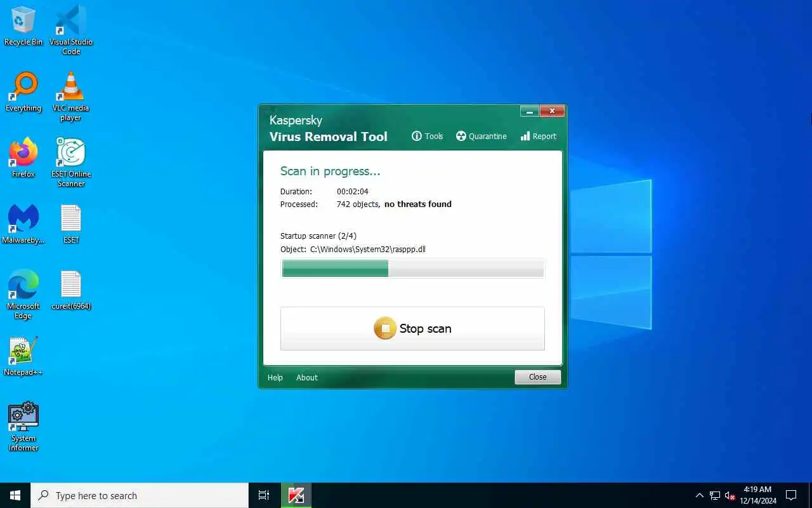Minimize the Kaspersky Virus Removal Tool window
812x508 pixels.
tap(530, 111)
